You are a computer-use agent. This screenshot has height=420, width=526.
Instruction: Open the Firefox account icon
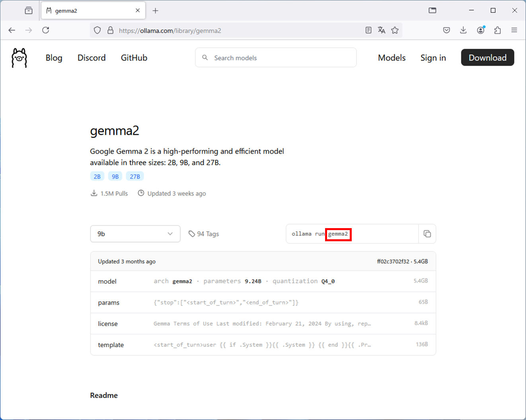(480, 30)
